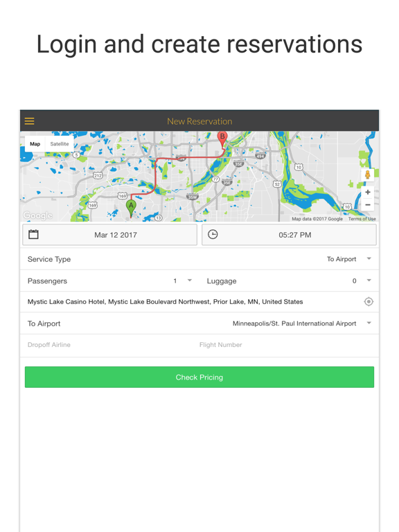Open the hamburger menu
The image size is (399, 532).
click(x=30, y=121)
